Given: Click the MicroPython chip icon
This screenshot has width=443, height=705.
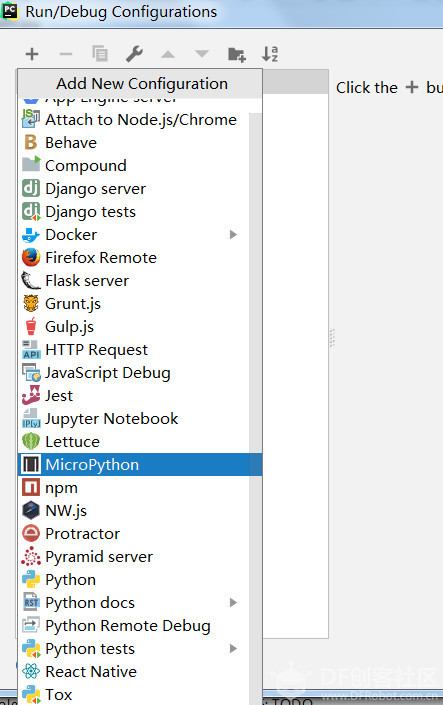Looking at the screenshot, I should tap(31, 464).
